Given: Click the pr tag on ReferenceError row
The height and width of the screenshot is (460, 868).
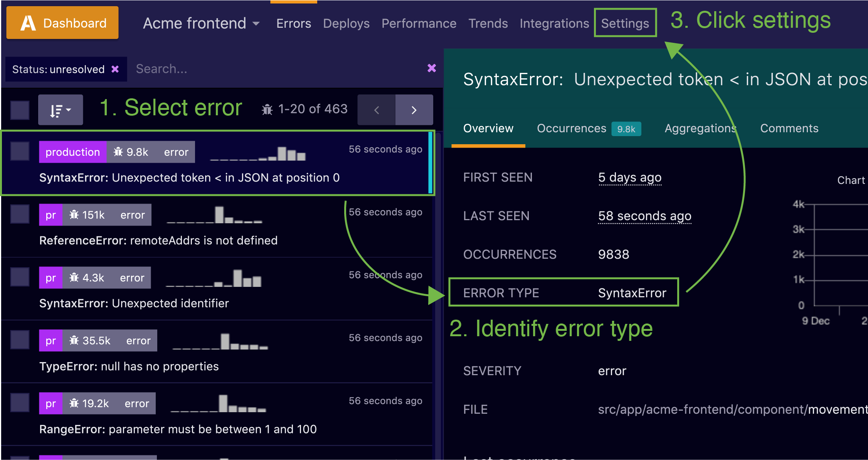Looking at the screenshot, I should [51, 215].
